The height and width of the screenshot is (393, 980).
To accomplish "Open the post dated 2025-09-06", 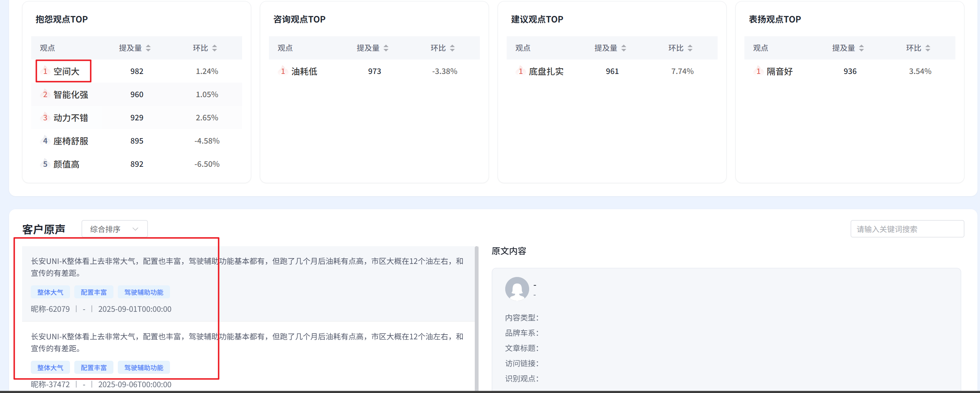I will (x=248, y=356).
